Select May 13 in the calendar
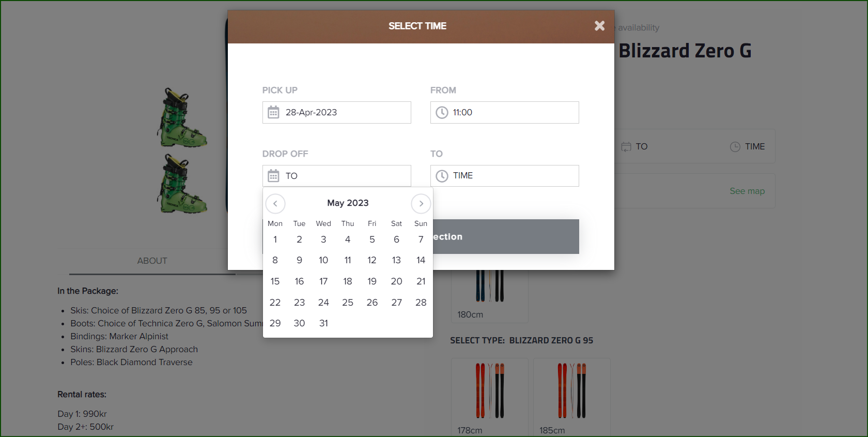The height and width of the screenshot is (437, 868). [396, 260]
